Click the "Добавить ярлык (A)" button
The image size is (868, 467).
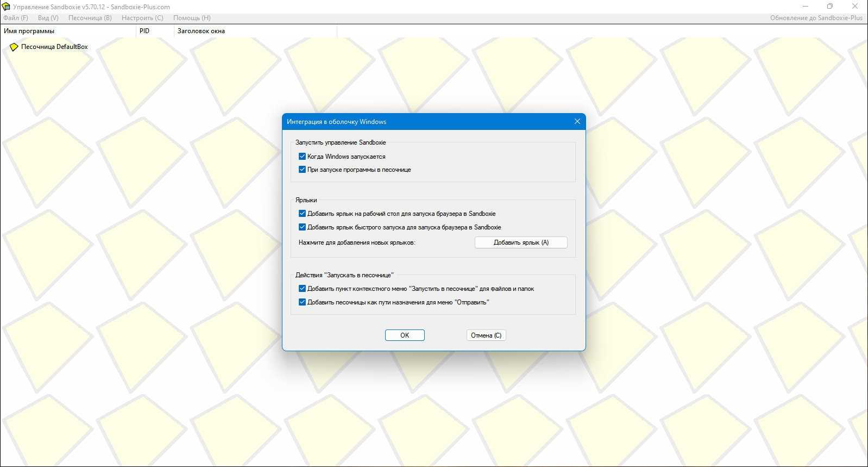pyautogui.click(x=521, y=242)
